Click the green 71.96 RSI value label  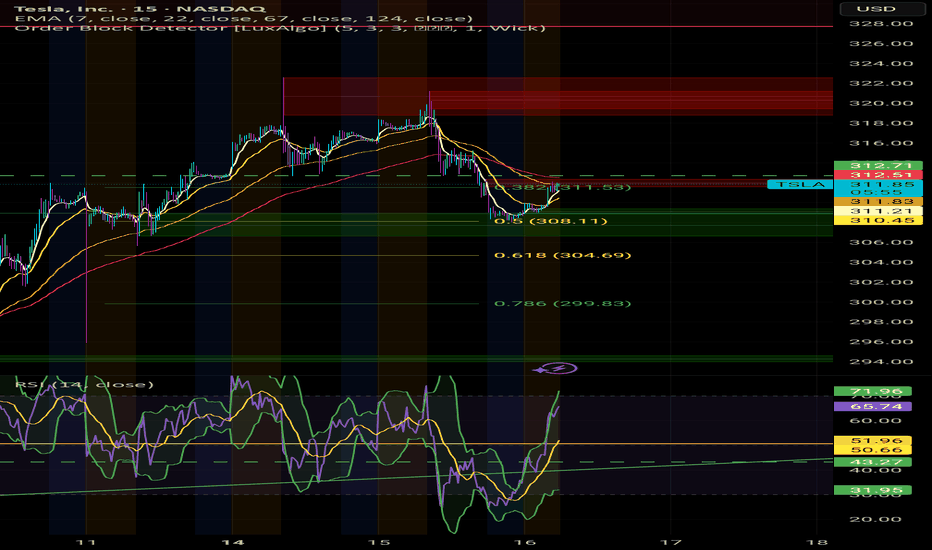tap(873, 391)
